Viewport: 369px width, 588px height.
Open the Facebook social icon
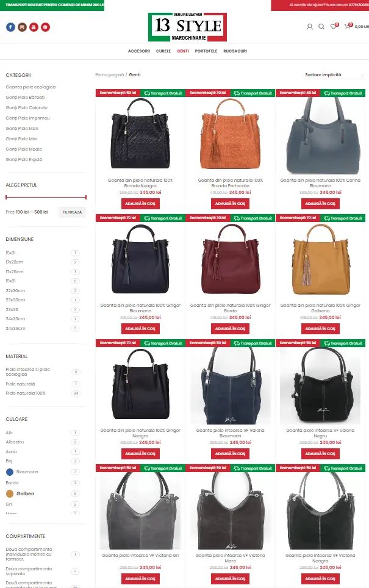click(10, 27)
